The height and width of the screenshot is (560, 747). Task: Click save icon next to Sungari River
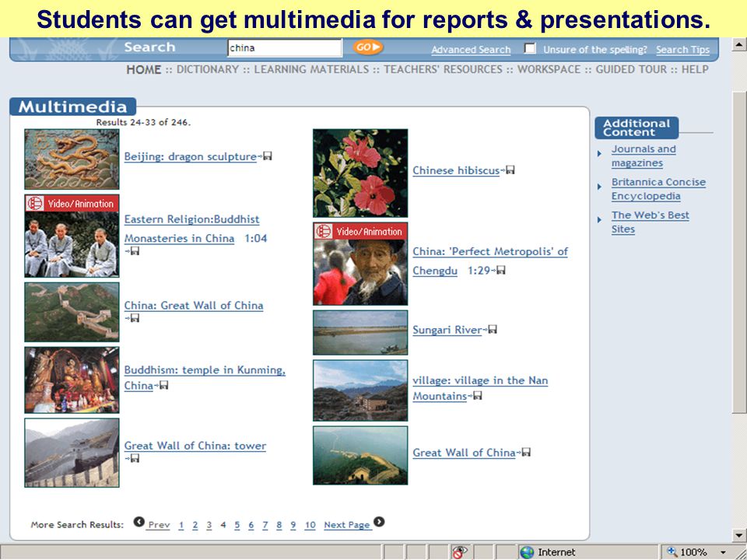click(493, 329)
